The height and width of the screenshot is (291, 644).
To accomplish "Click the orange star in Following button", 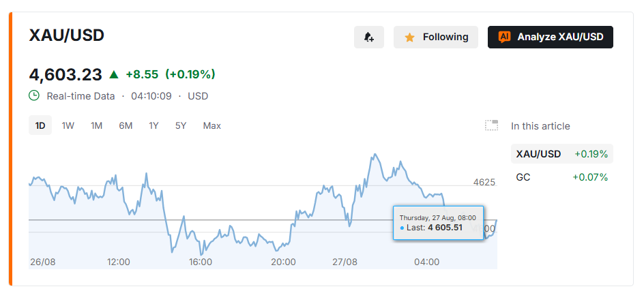I will (x=409, y=37).
